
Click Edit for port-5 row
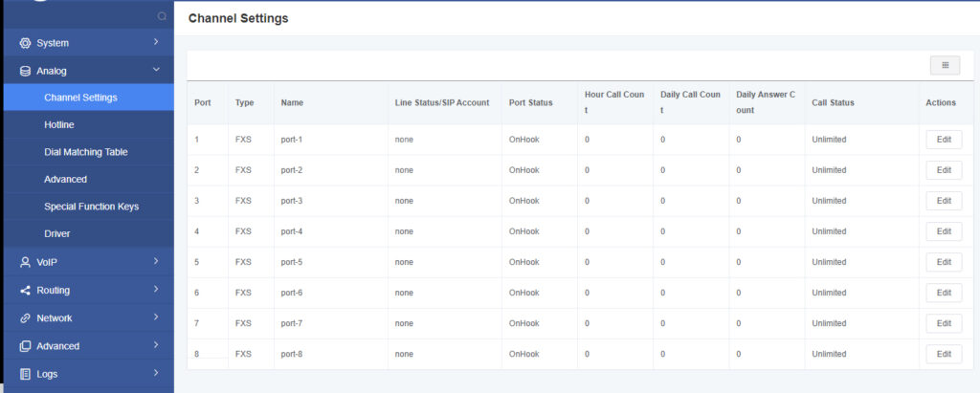point(944,262)
